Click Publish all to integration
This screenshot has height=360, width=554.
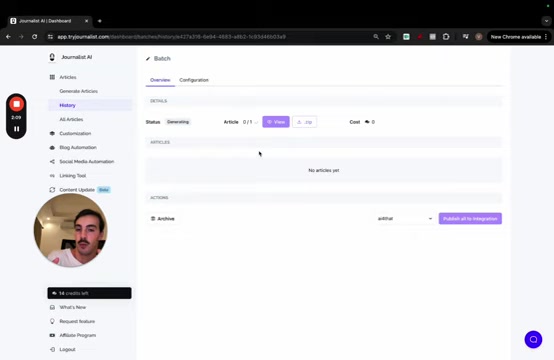pos(470,219)
